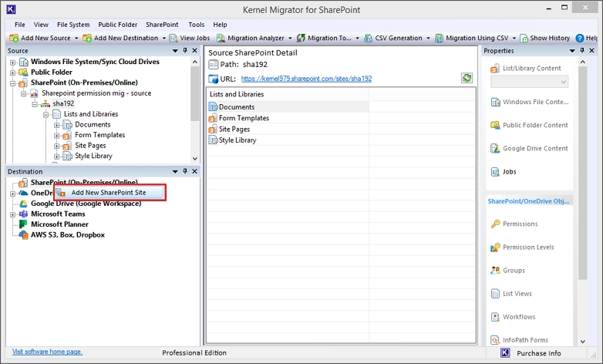Expand the Microsoft Teams destination node

[x=12, y=214]
